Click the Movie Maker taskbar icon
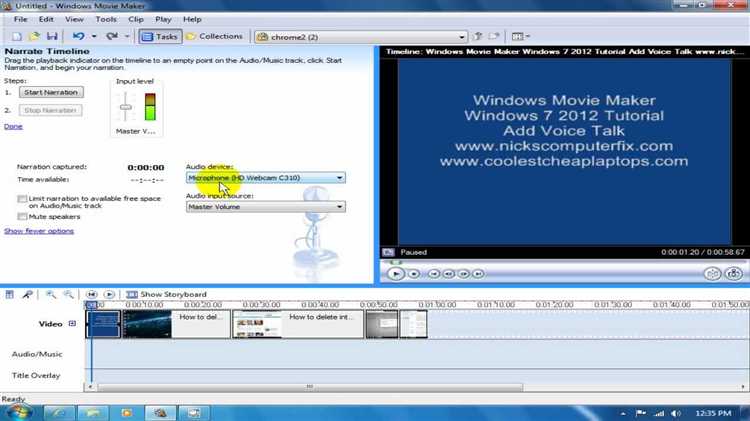Viewport: 750px width, 421px height. 160,413
